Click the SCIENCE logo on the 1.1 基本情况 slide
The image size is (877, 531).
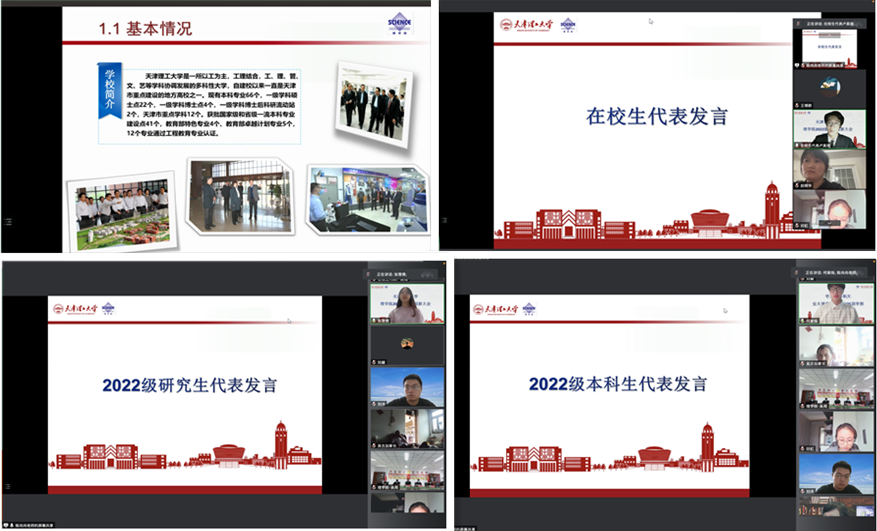point(399,24)
